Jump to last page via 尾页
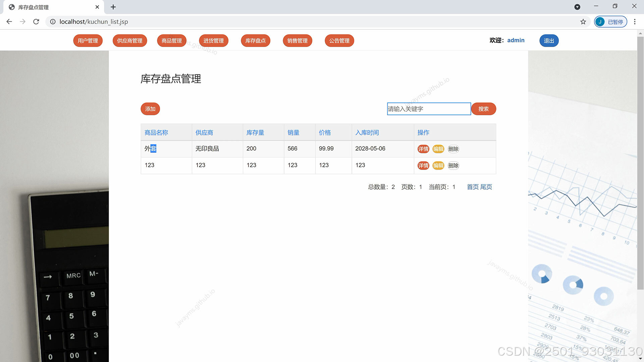This screenshot has height=362, width=644. 486,187
